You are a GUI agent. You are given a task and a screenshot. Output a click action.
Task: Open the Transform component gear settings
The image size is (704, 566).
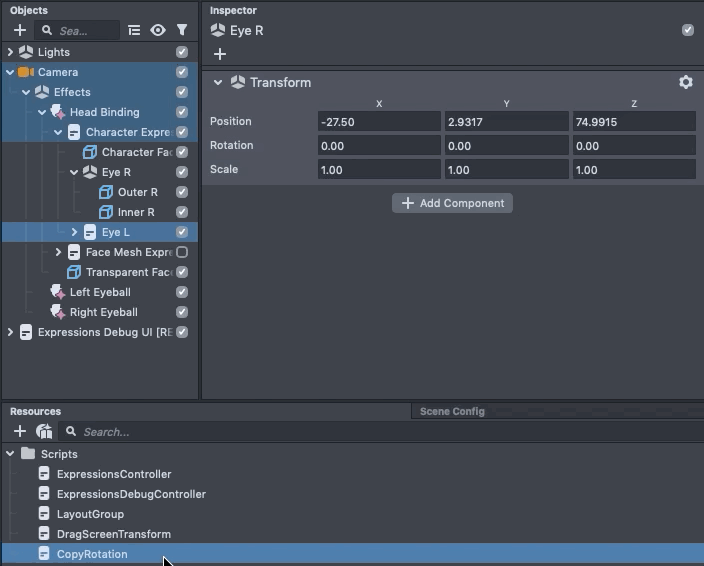click(685, 83)
